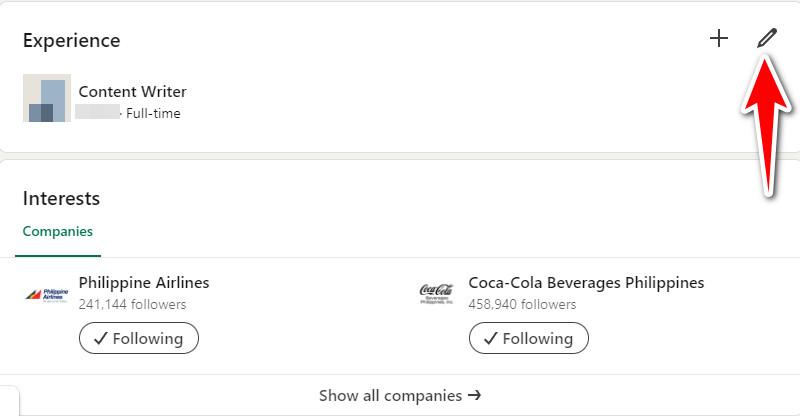This screenshot has width=800, height=416.
Task: Click the 241,144 followers count
Action: 132,304
